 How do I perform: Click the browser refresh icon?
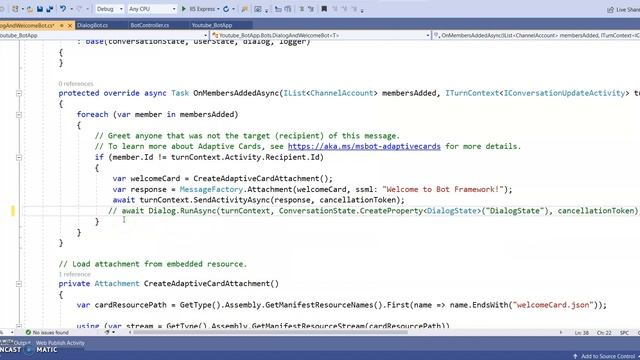(226, 9)
